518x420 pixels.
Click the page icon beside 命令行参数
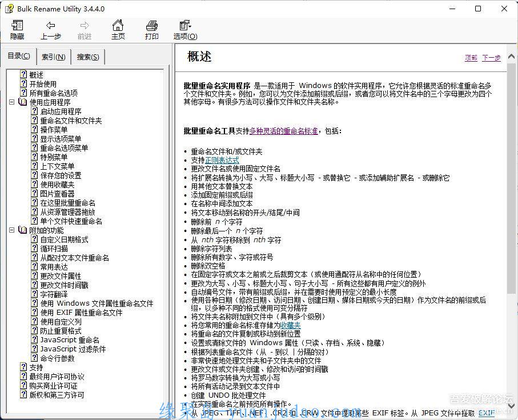(x=34, y=358)
